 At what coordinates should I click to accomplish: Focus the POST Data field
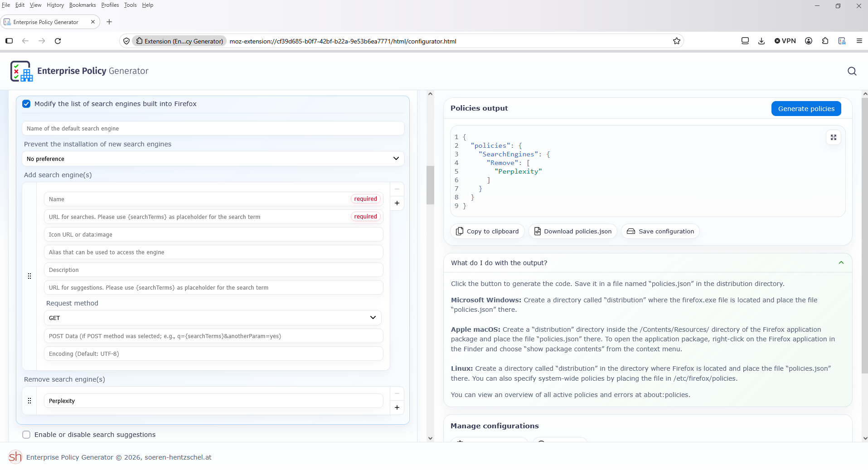point(213,336)
